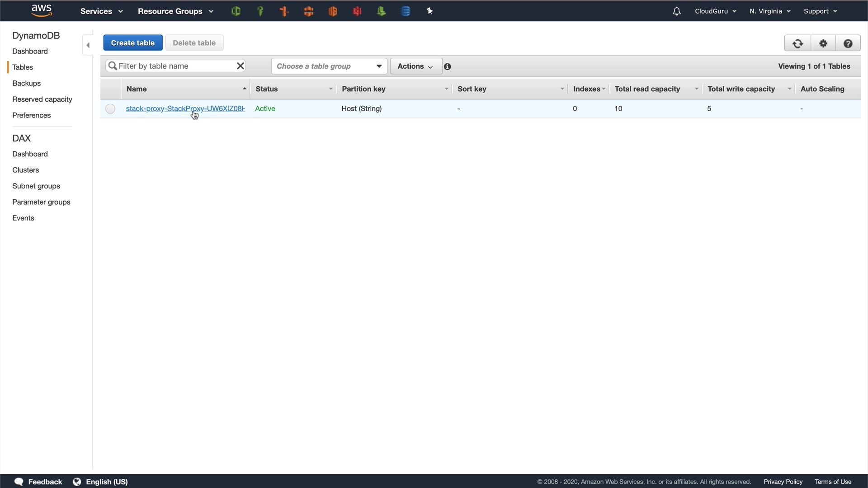Go to Backups in the sidebar

(x=27, y=83)
